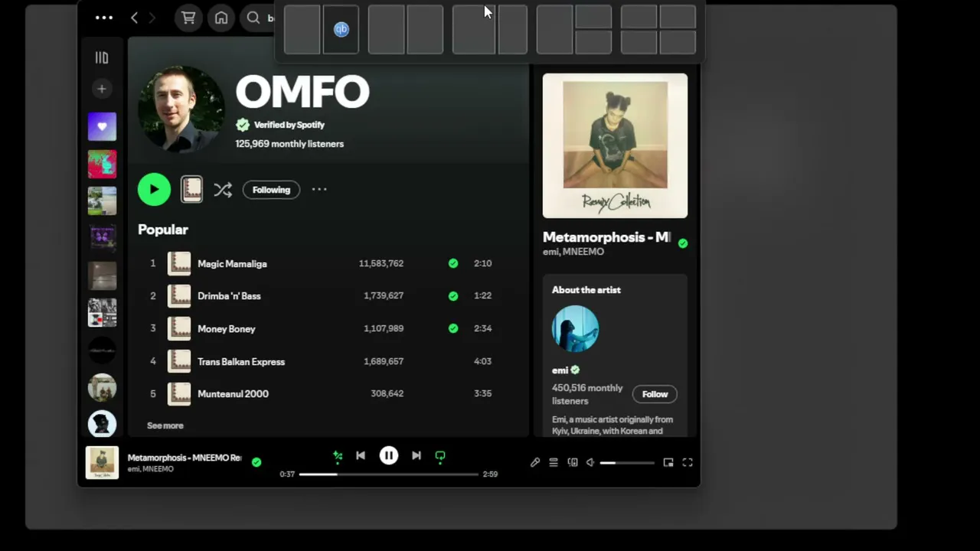The width and height of the screenshot is (980, 551).
Task: Expand the Popular list with See more
Action: (x=165, y=425)
